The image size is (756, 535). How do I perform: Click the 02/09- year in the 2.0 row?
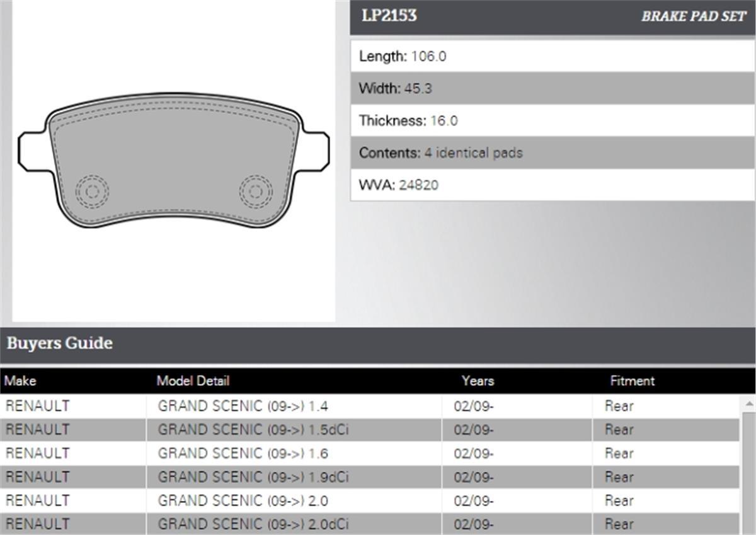coord(474,501)
